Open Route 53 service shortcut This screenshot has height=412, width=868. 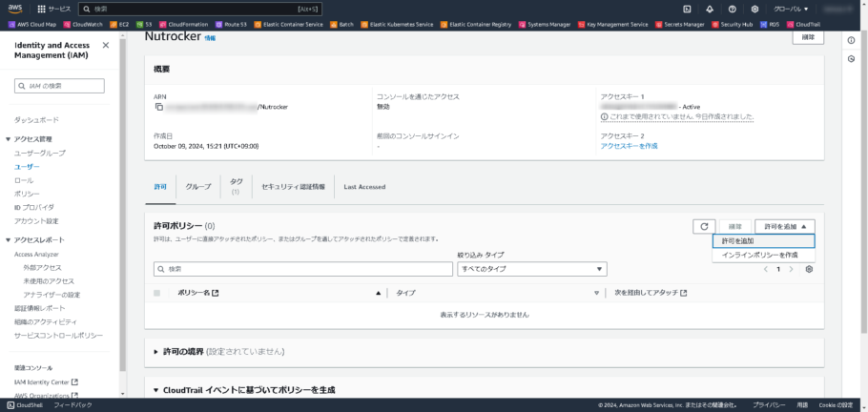(x=232, y=25)
